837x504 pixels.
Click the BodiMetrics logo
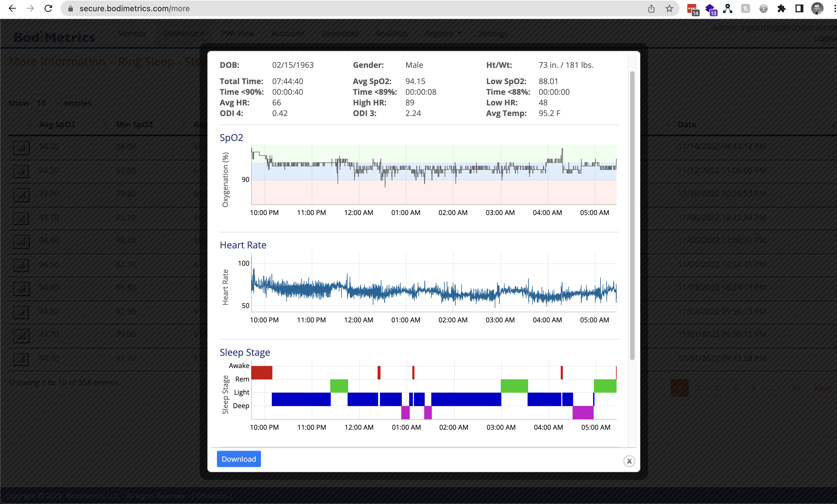coord(54,37)
